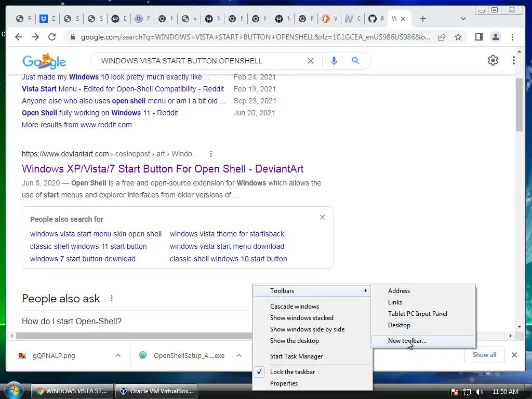
Task: Open the Windows Vista Start orb
Action: tap(14, 391)
